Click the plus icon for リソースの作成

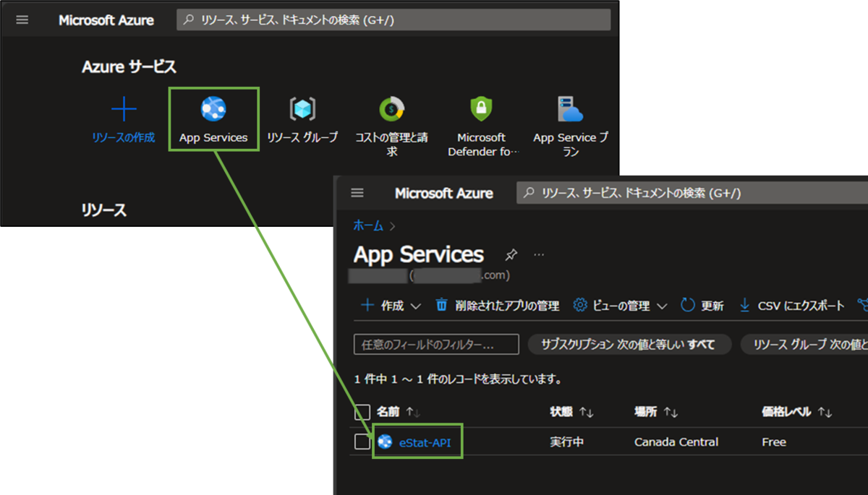124,110
